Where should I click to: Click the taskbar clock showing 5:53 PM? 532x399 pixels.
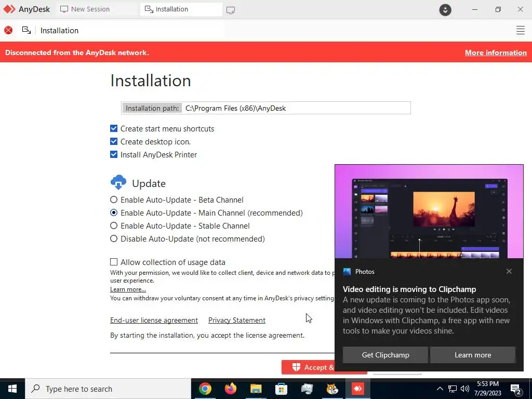(487, 389)
